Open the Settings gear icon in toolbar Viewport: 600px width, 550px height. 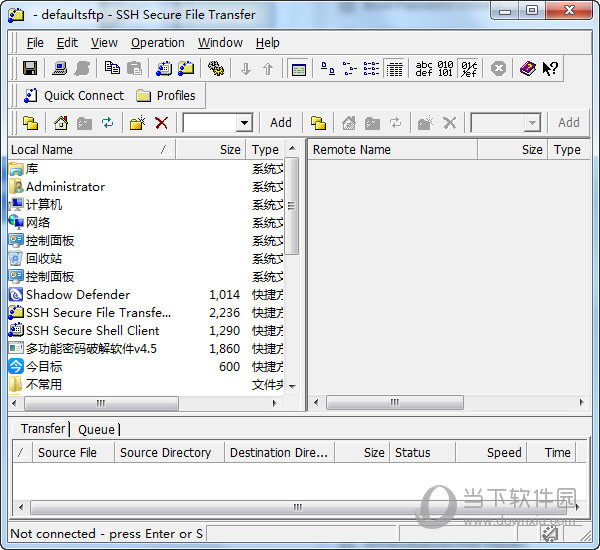pyautogui.click(x=215, y=69)
